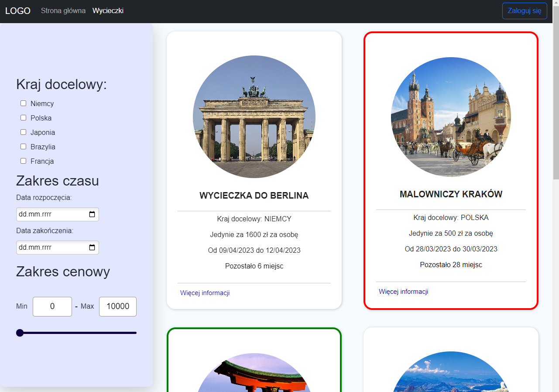
Task: Click 'Od 28/03/2023 do 30/03/2023' text
Action: [x=451, y=249]
